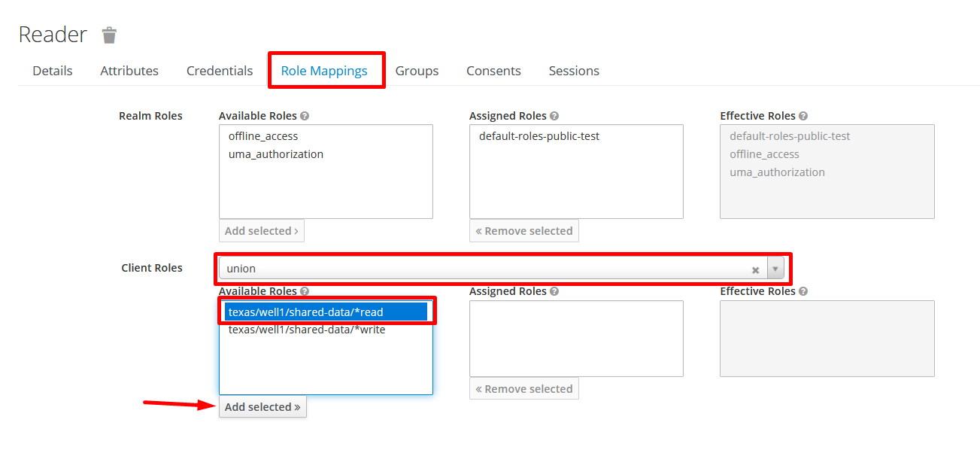Expand the Client Roles dropdown arrow

775,269
